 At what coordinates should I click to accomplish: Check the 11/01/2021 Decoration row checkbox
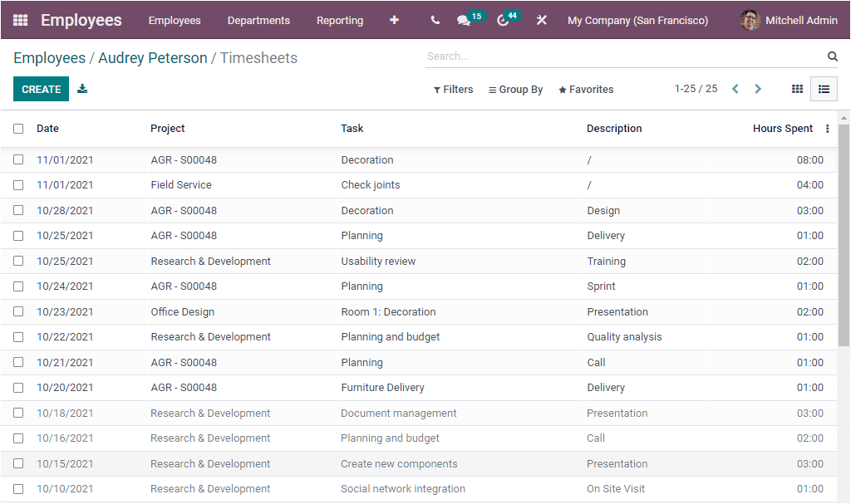click(18, 159)
